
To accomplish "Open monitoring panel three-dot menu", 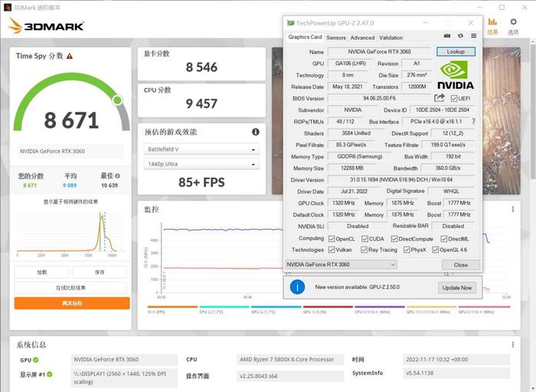I will (513, 209).
